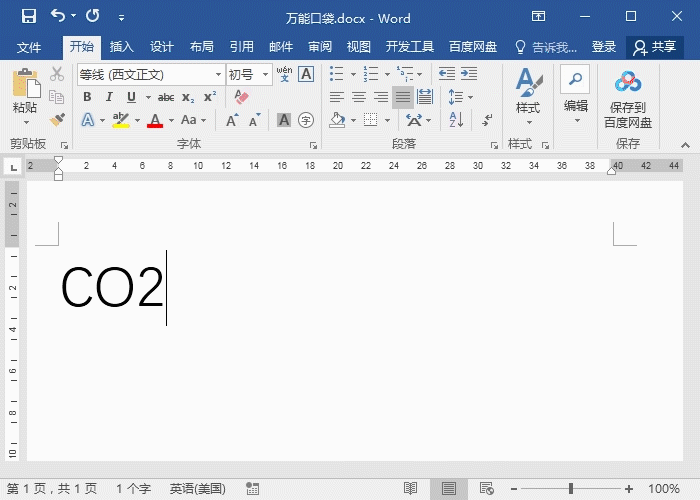Image resolution: width=700 pixels, height=500 pixels.
Task: Click the Clear Formatting eraser icon
Action: [x=240, y=97]
